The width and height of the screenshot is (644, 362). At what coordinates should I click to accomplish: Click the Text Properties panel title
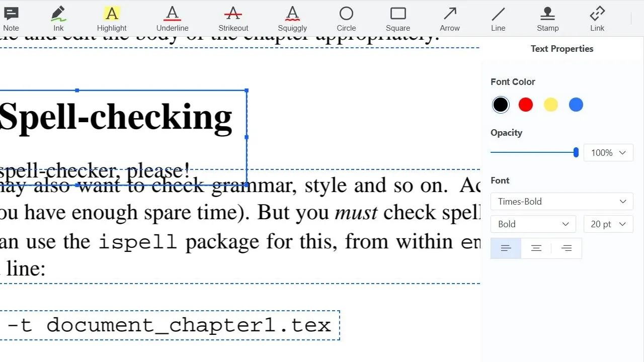coord(562,49)
